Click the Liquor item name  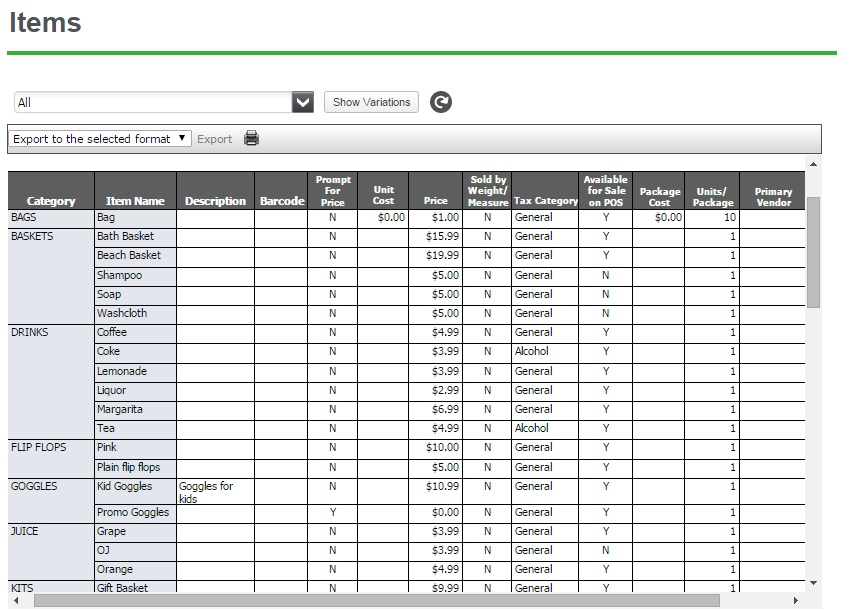coord(111,390)
